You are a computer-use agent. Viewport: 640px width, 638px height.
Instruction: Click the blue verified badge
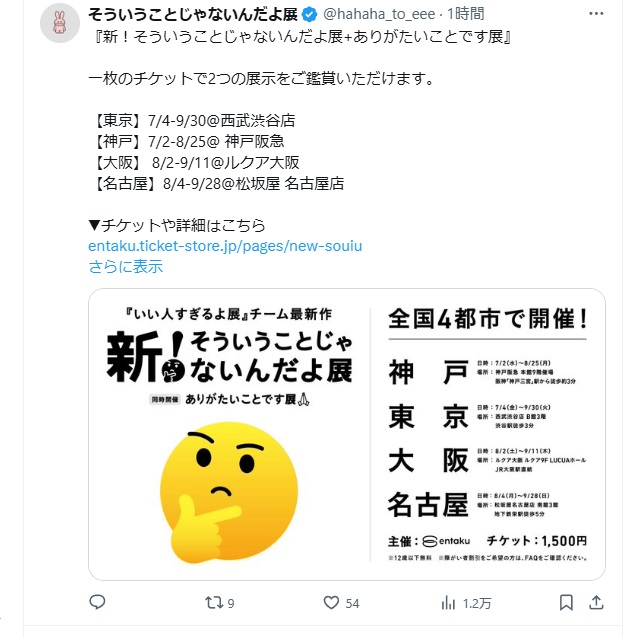click(x=309, y=15)
